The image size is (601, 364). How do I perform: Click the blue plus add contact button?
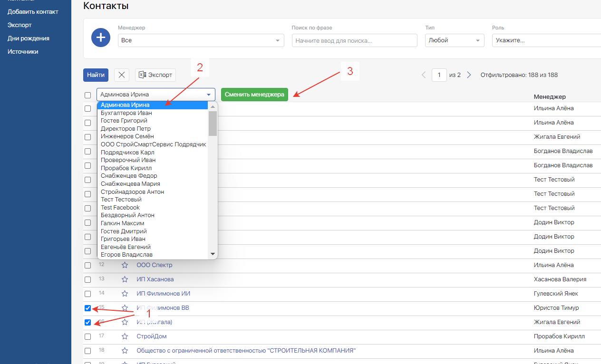pos(101,38)
